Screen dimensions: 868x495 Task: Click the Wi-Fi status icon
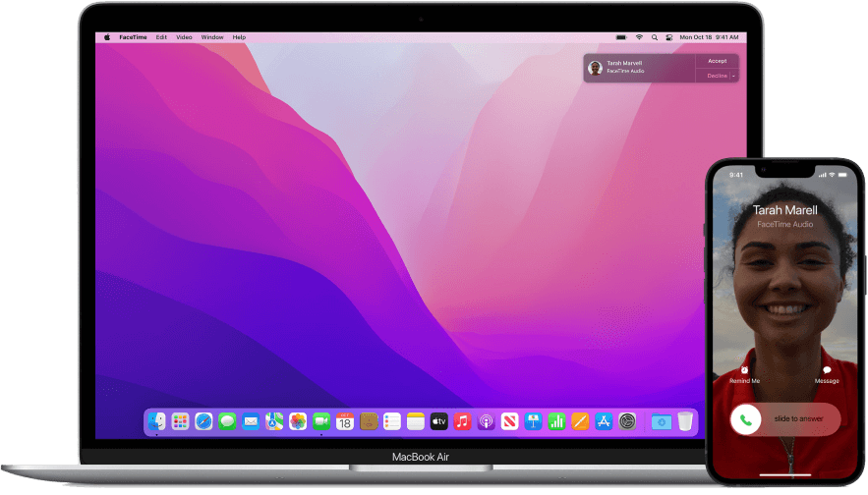(x=639, y=37)
